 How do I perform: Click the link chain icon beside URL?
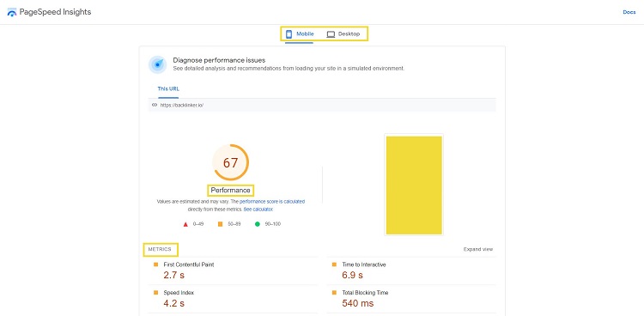point(155,105)
